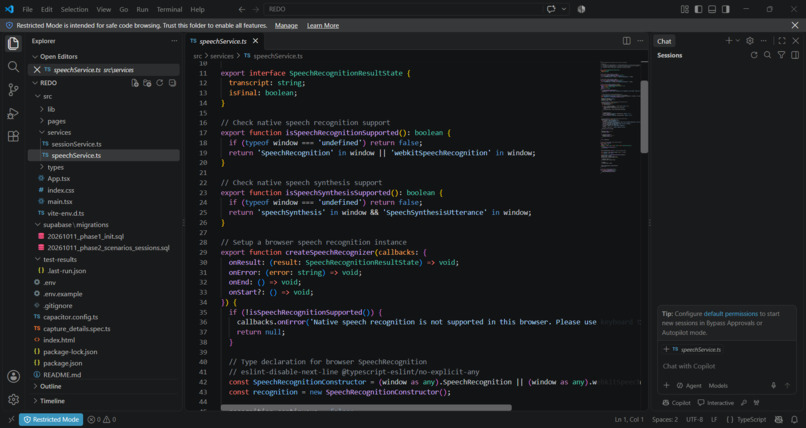Viewport: 806px width, 428px height.
Task: Open the Accounts menu icon
Action: (x=13, y=376)
